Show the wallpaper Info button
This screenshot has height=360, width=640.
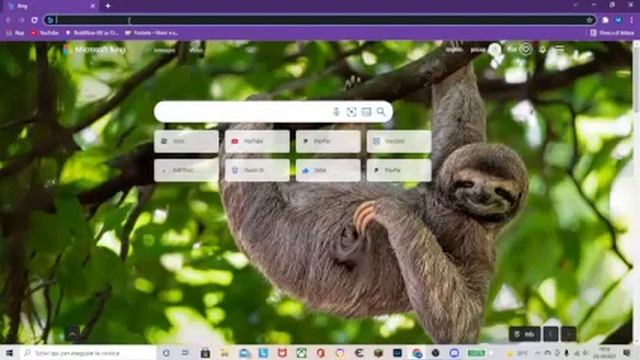[x=525, y=334]
